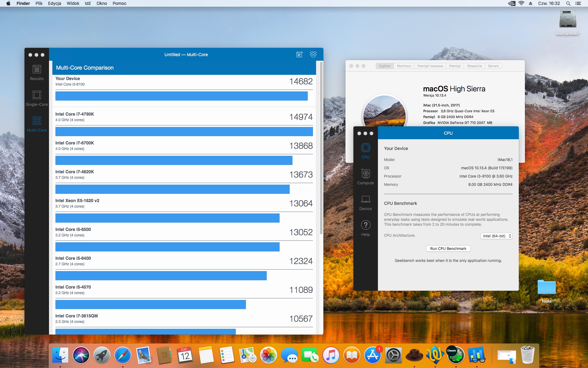Screen dimensions: 588x368
Task: Open Spotlight search in menu bar
Action: 568,3
